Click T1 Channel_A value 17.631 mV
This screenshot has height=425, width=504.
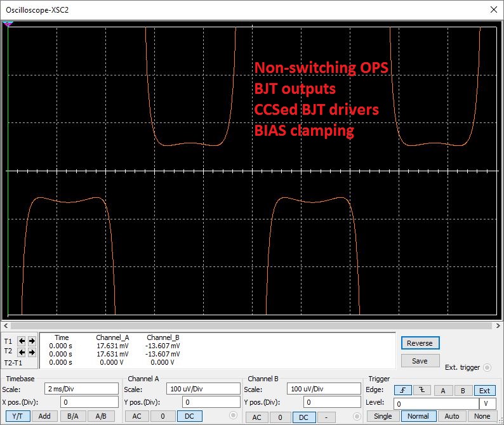click(112, 346)
